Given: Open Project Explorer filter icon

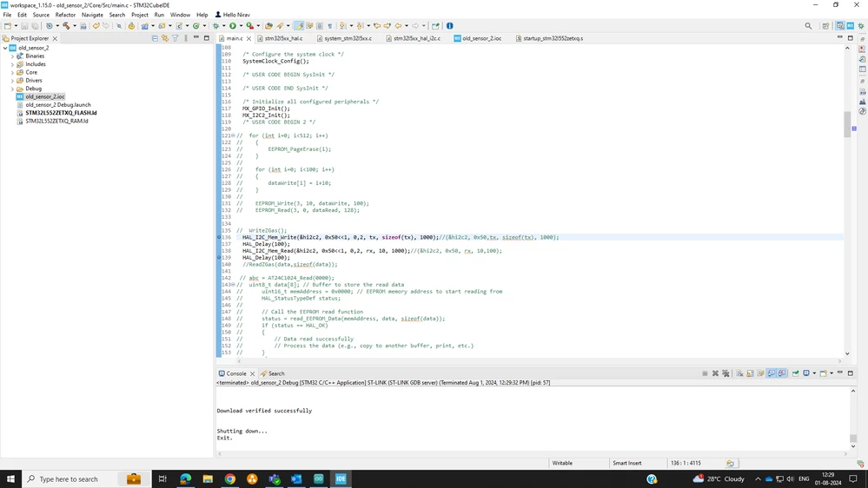Looking at the screenshot, I should point(176,38).
